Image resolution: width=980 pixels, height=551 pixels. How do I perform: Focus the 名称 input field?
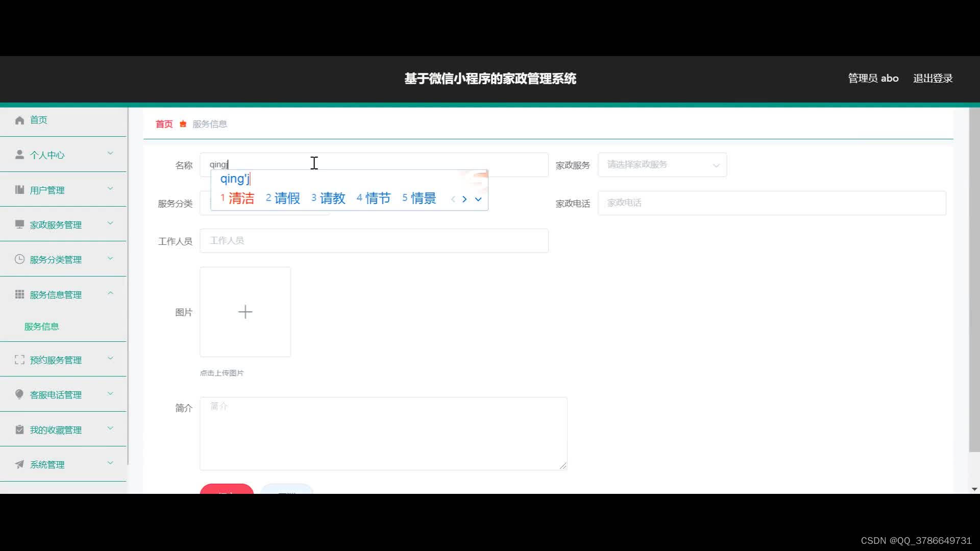374,165
